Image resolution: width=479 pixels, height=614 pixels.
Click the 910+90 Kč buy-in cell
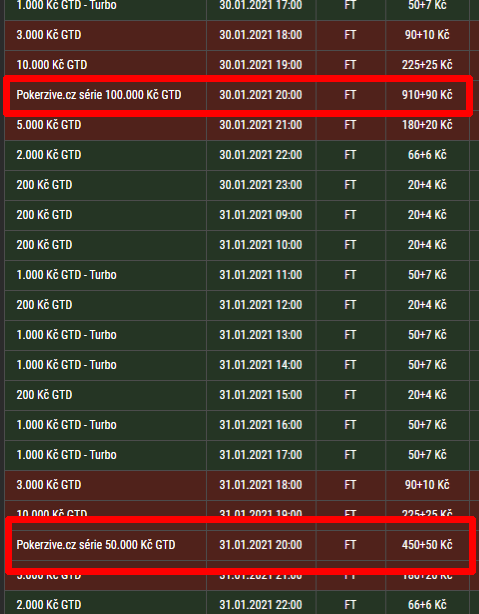point(427,95)
